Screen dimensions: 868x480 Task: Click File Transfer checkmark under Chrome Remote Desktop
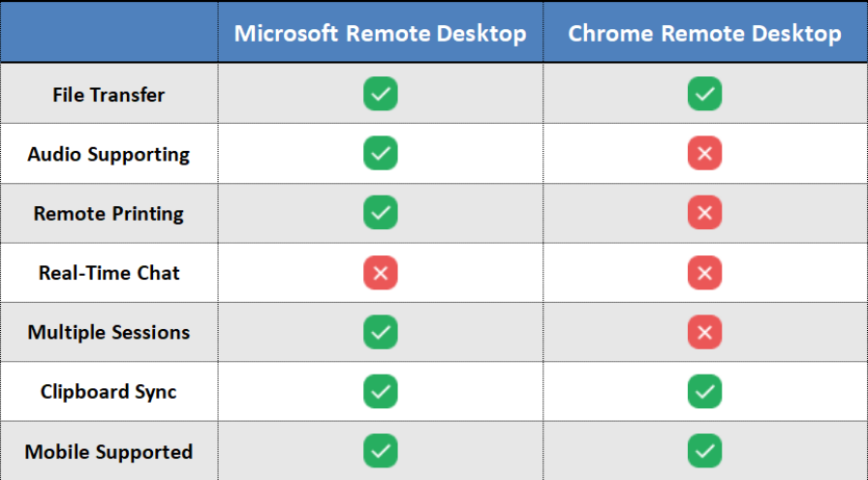tap(704, 94)
